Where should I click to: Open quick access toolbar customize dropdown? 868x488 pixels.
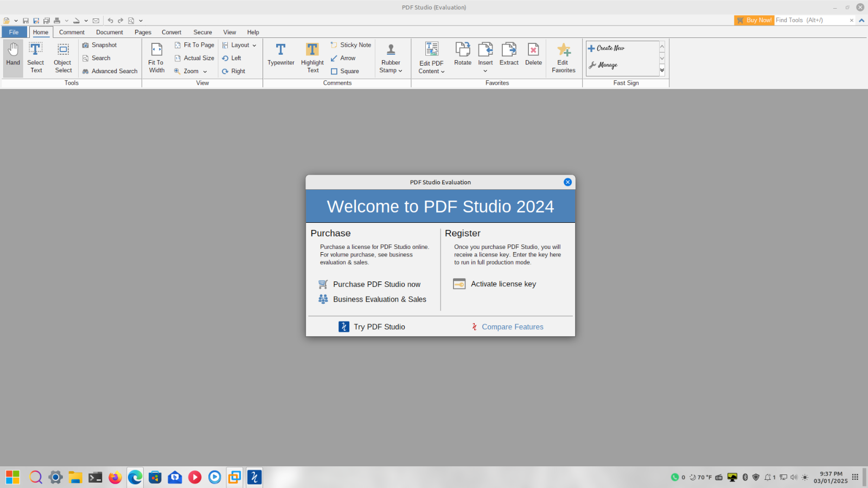[x=141, y=21]
